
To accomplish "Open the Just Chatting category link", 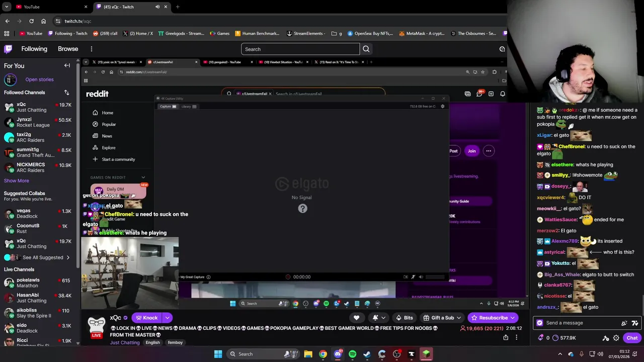I will pyautogui.click(x=125, y=342).
